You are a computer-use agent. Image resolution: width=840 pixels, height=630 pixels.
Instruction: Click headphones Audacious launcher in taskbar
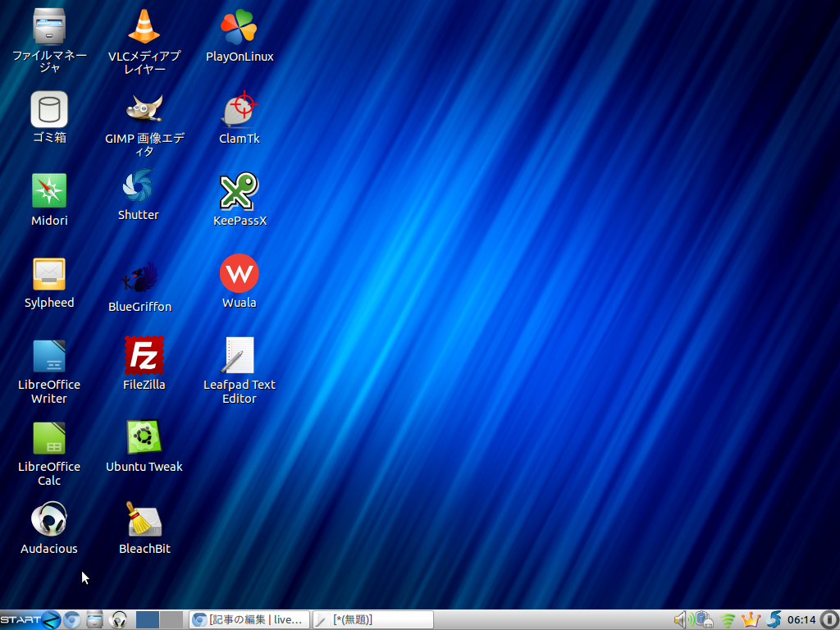pos(118,620)
